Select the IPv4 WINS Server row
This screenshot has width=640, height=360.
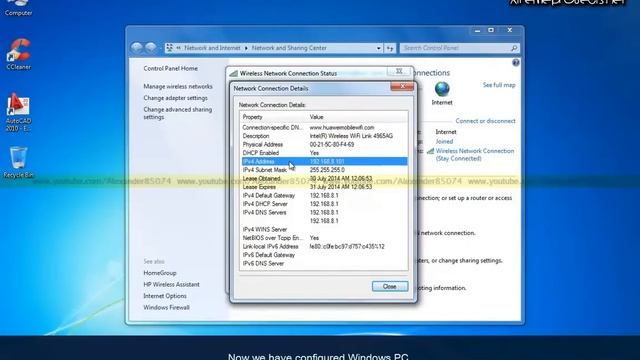(324, 229)
